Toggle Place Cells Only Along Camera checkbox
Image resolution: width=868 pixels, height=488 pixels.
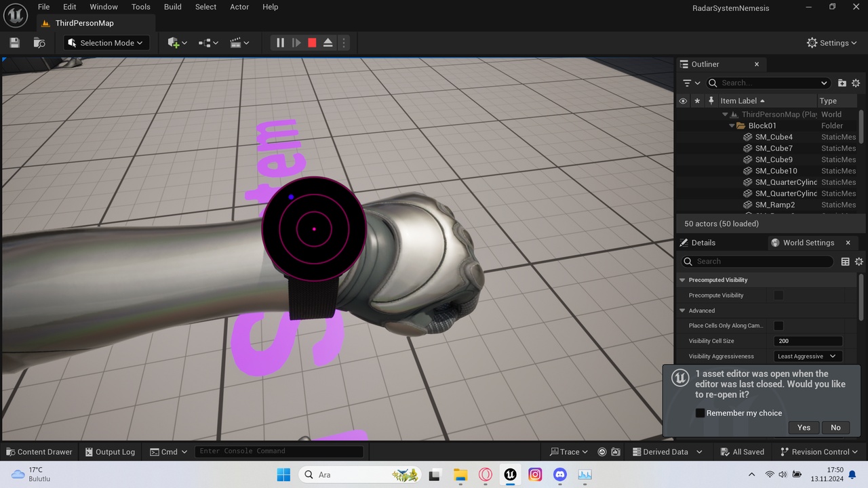coord(778,325)
